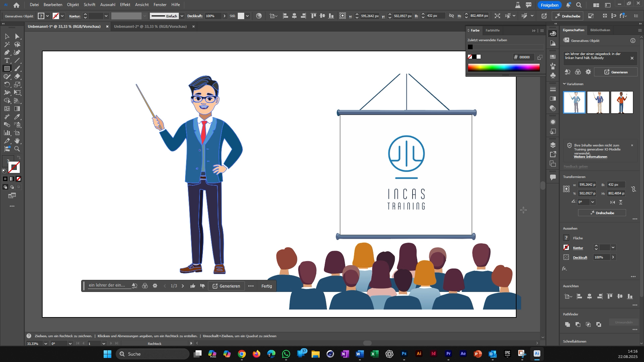Screen dimensions: 644x362
Task: Select the Zoom tool
Action: point(17,149)
